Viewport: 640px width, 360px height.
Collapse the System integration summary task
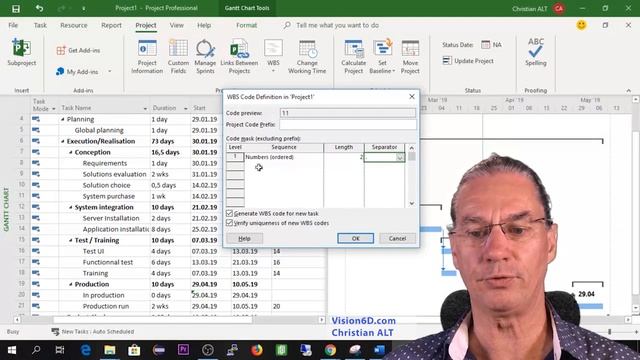71,207
